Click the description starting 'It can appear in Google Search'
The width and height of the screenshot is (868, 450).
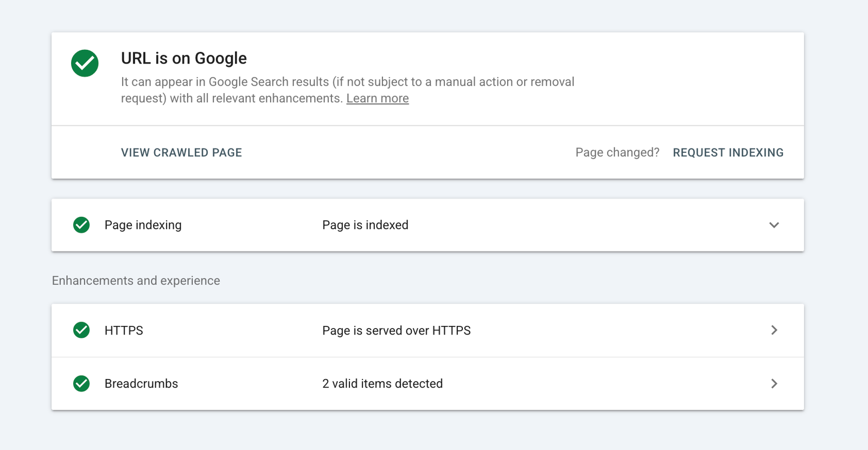(x=348, y=90)
